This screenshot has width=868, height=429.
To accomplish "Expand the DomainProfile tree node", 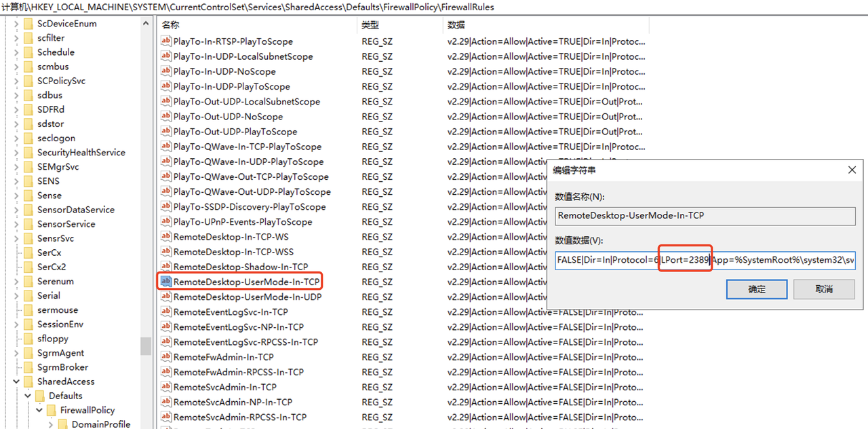I will (x=51, y=424).
